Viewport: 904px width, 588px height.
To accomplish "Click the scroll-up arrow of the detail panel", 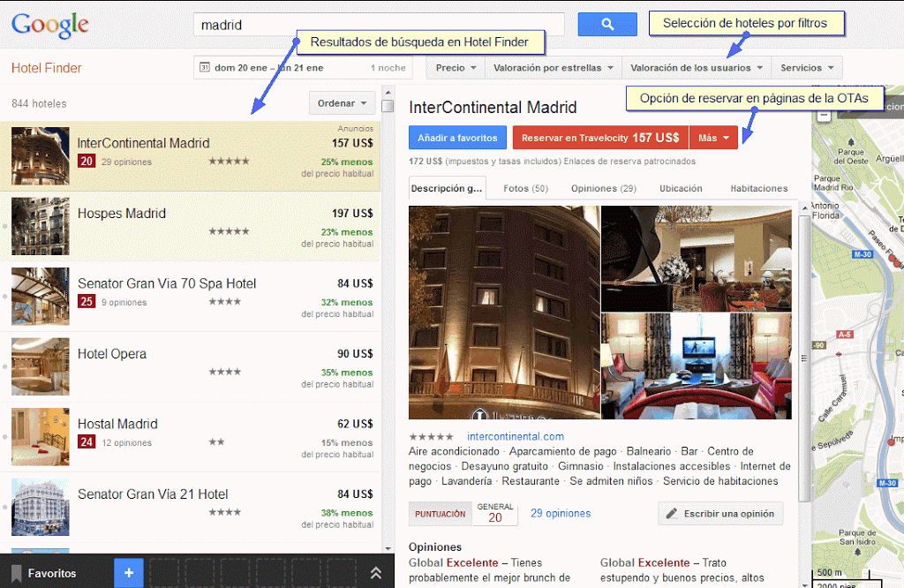I will [x=805, y=207].
